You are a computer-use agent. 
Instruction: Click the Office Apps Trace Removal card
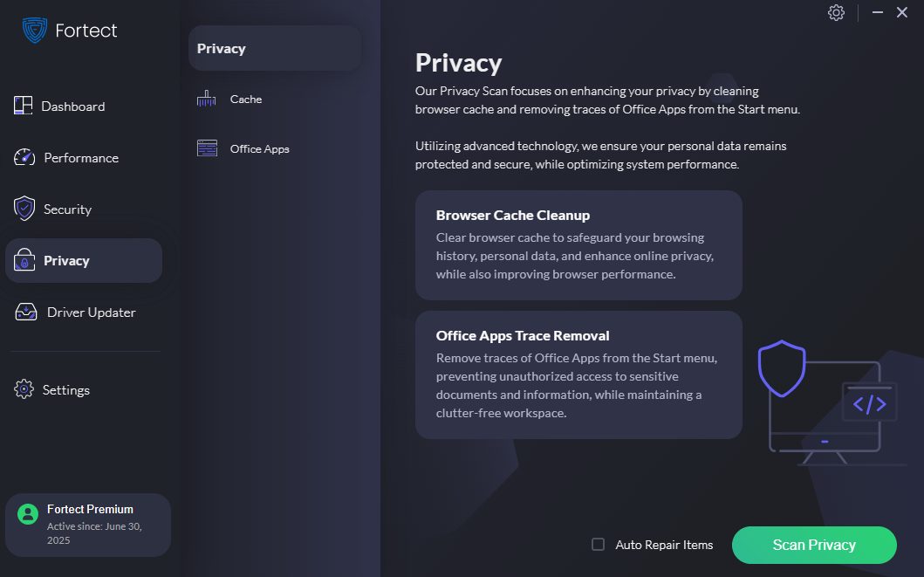click(578, 375)
